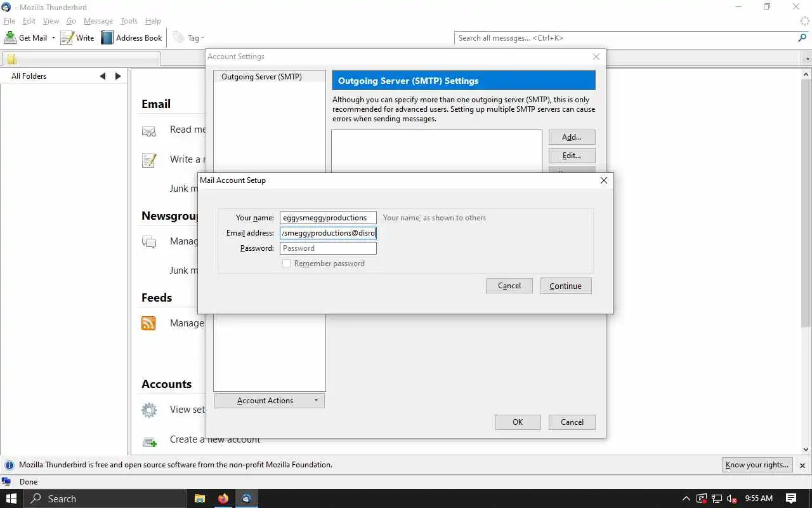Click the network tray icon
This screenshot has width=812, height=508.
tap(716, 498)
